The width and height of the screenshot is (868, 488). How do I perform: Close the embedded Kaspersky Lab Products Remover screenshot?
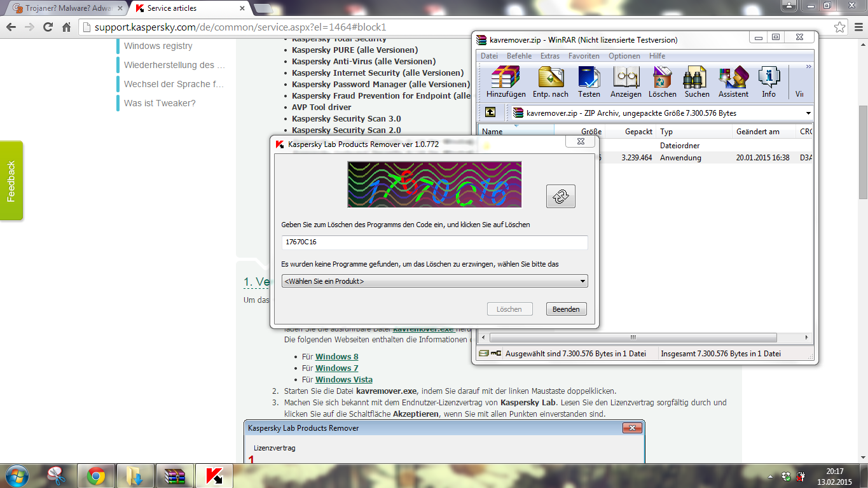[632, 428]
